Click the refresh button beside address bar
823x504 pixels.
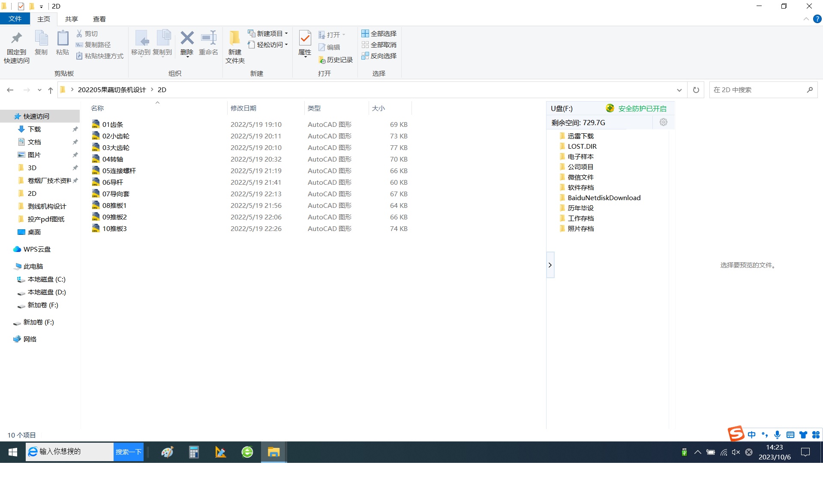tap(696, 90)
